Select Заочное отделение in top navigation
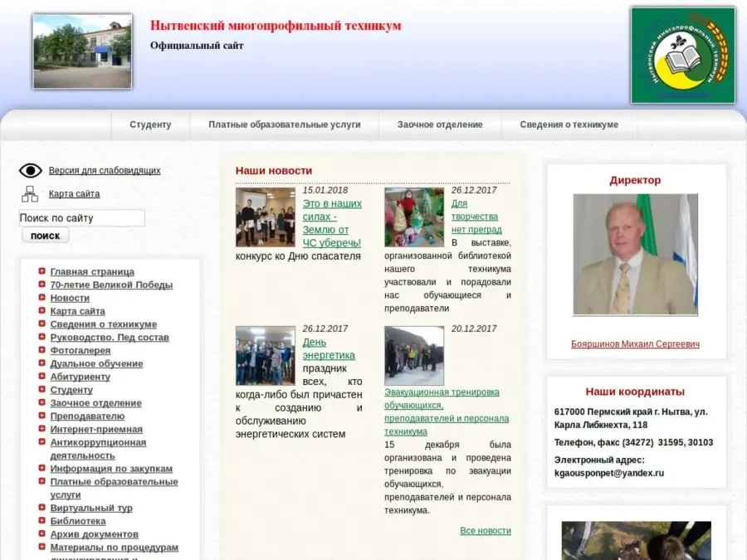Image resolution: width=747 pixels, height=560 pixels. point(439,124)
